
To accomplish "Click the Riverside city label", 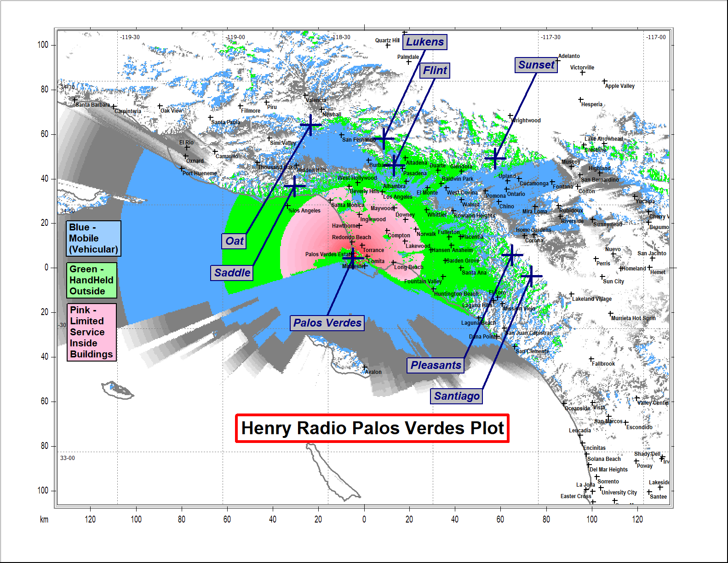I will [573, 221].
